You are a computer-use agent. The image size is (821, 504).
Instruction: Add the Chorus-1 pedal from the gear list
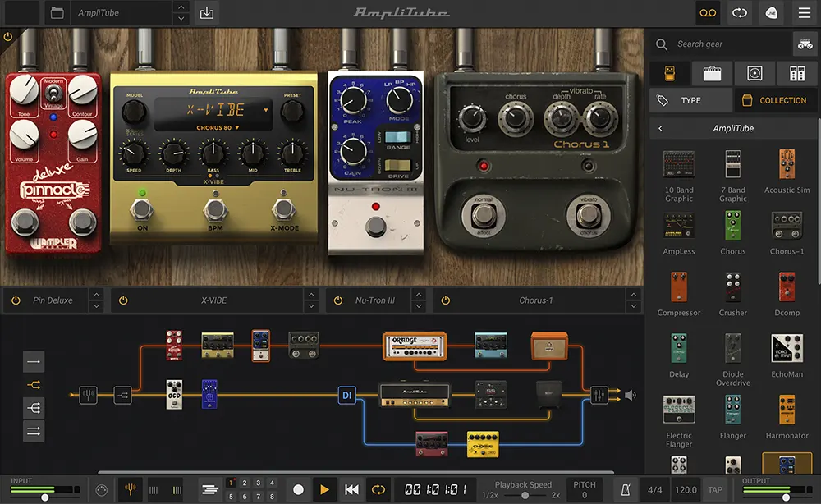pos(787,233)
